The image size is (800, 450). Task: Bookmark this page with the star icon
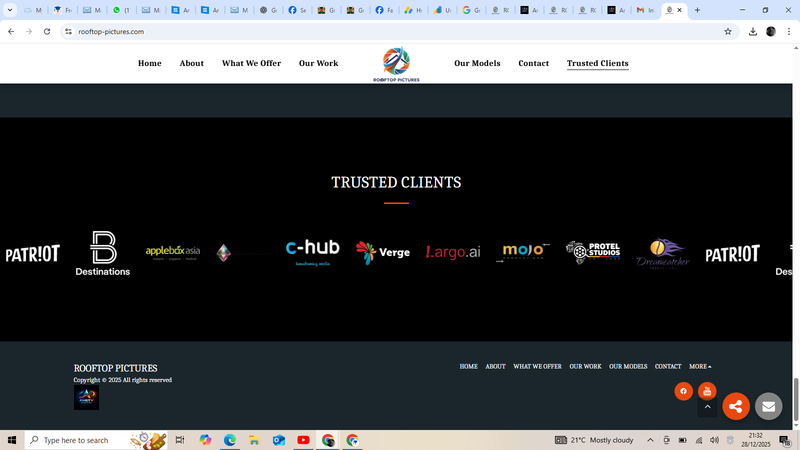click(x=728, y=32)
